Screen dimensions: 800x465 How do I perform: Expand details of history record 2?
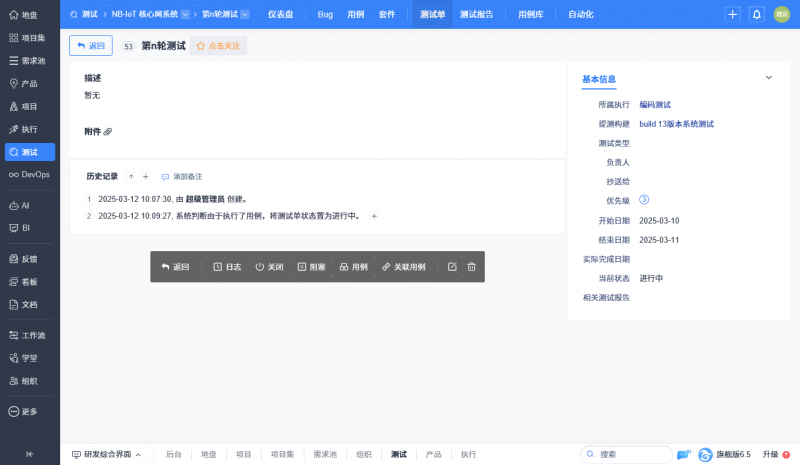point(374,216)
